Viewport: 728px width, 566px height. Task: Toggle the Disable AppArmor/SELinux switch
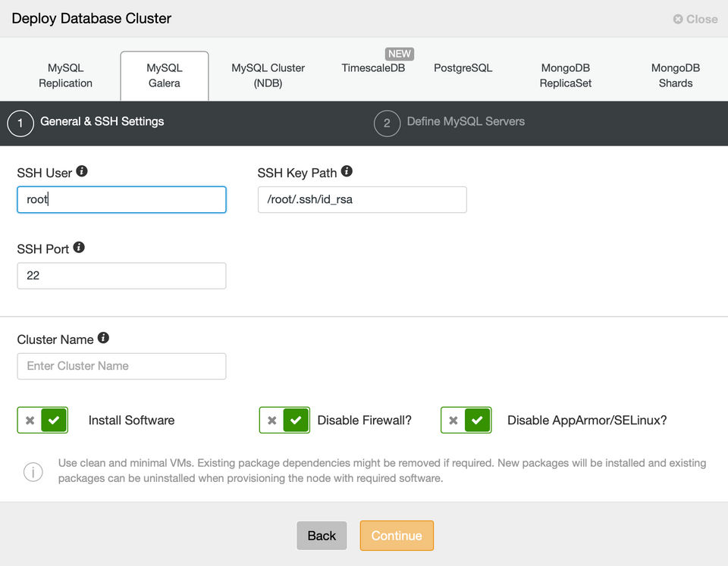[466, 420]
